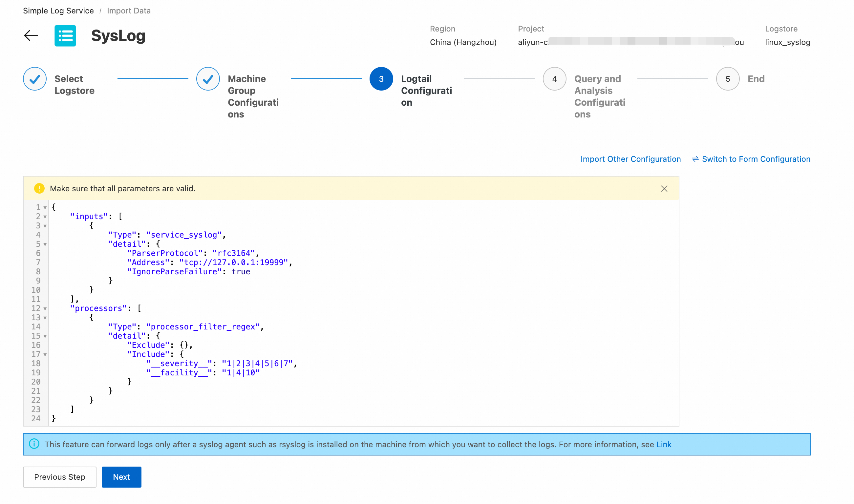The image size is (854, 504).
Task: Click the Import Data breadcrumb
Action: click(129, 11)
